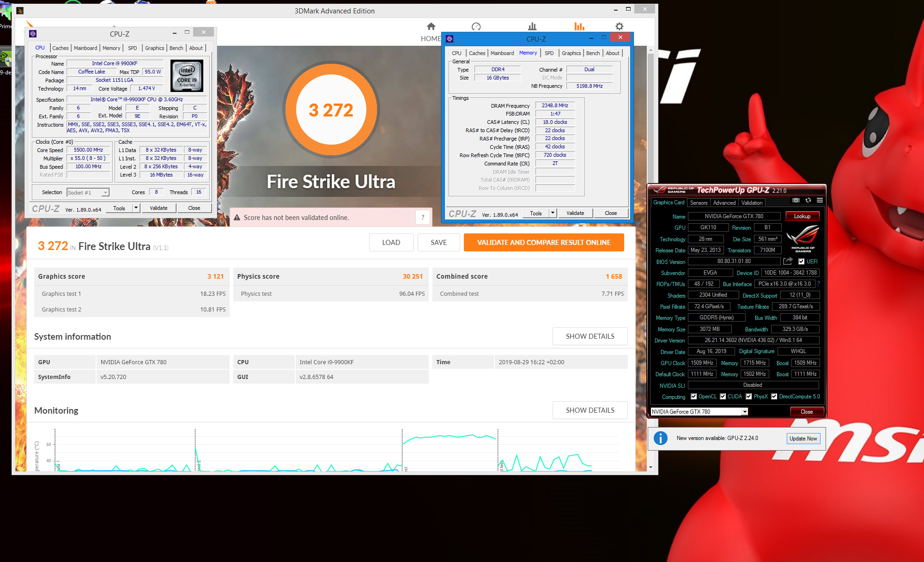This screenshot has height=562, width=924.
Task: Click the 3DMark title bar app icon
Action: point(20,11)
